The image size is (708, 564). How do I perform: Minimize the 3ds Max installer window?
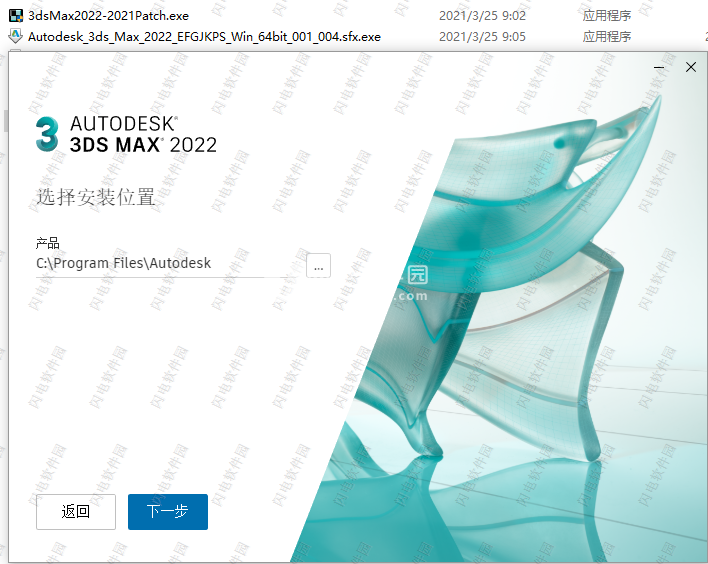click(x=659, y=67)
